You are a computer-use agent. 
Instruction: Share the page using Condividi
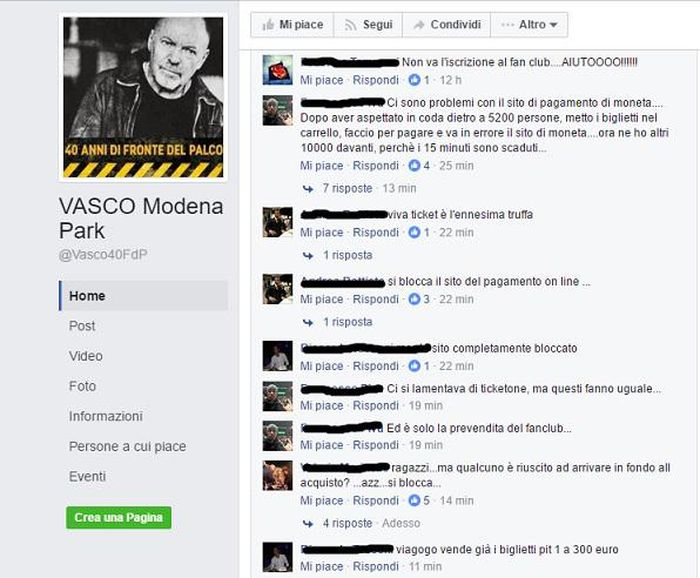[x=446, y=25]
